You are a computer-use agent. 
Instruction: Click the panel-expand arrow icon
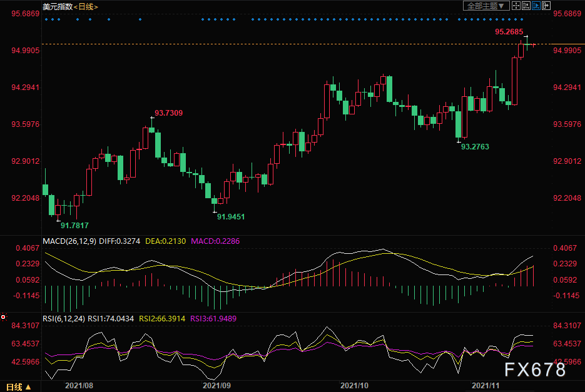(546, 6)
